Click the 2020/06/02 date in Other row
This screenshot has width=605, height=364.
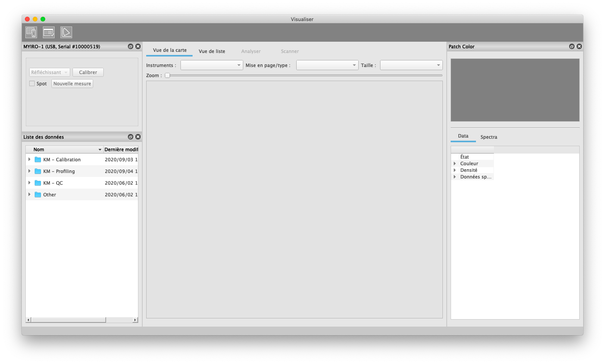pyautogui.click(x=121, y=195)
